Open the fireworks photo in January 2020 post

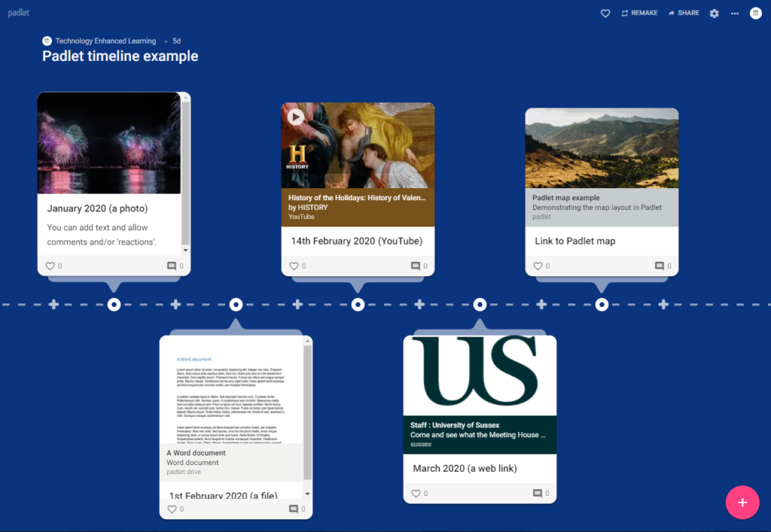[109, 143]
